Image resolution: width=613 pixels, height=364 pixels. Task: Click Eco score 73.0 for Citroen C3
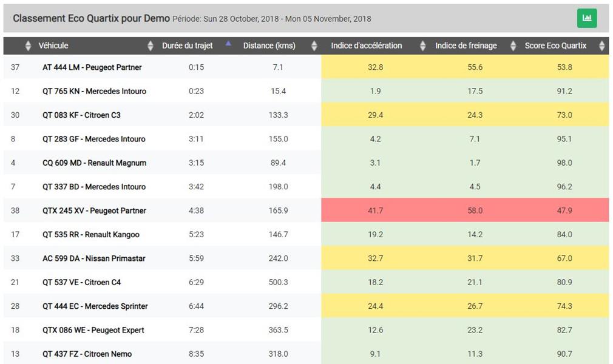pos(564,115)
